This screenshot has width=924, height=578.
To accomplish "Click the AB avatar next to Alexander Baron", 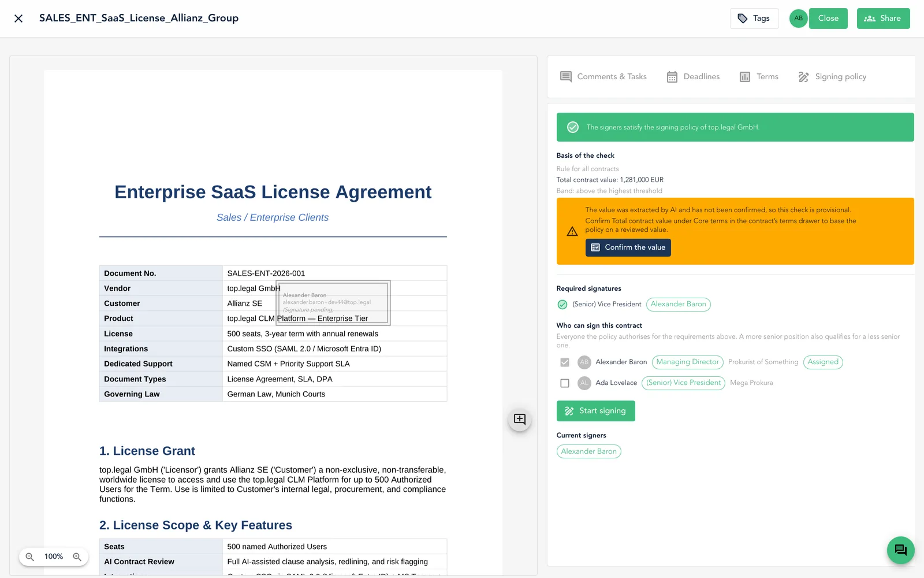I will click(584, 362).
